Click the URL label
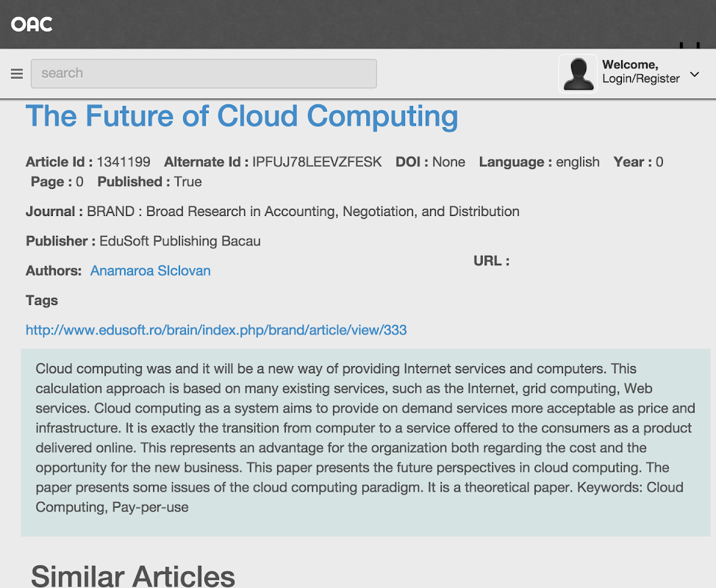 click(491, 261)
